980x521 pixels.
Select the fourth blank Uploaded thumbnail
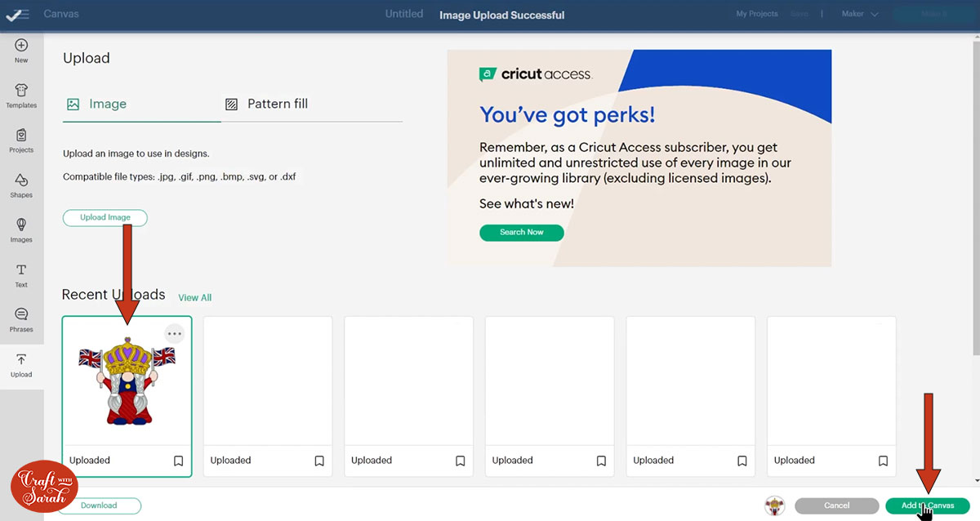[550, 381]
